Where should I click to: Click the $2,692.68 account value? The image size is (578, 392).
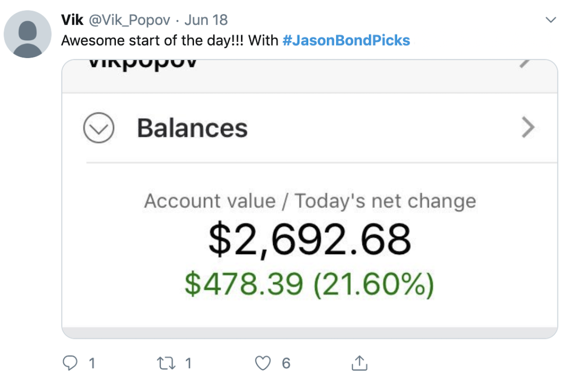310,240
